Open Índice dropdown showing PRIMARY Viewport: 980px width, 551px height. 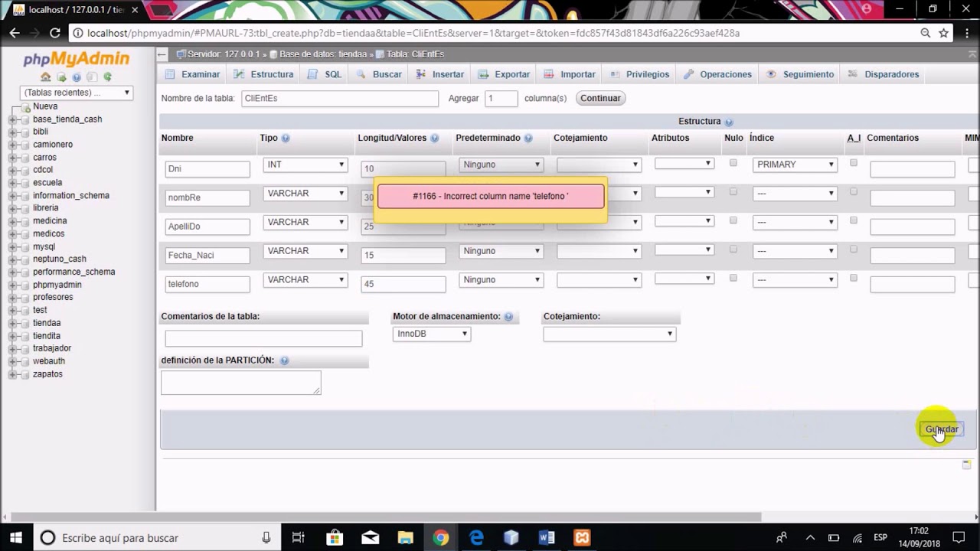click(x=795, y=165)
